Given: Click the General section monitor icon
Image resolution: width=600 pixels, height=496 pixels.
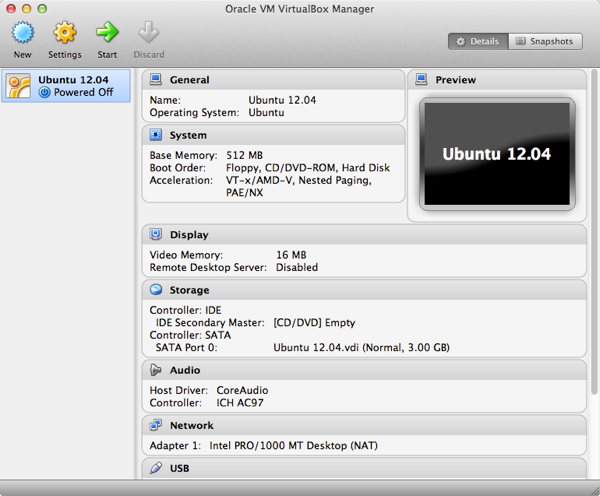Looking at the screenshot, I should pyautogui.click(x=156, y=80).
